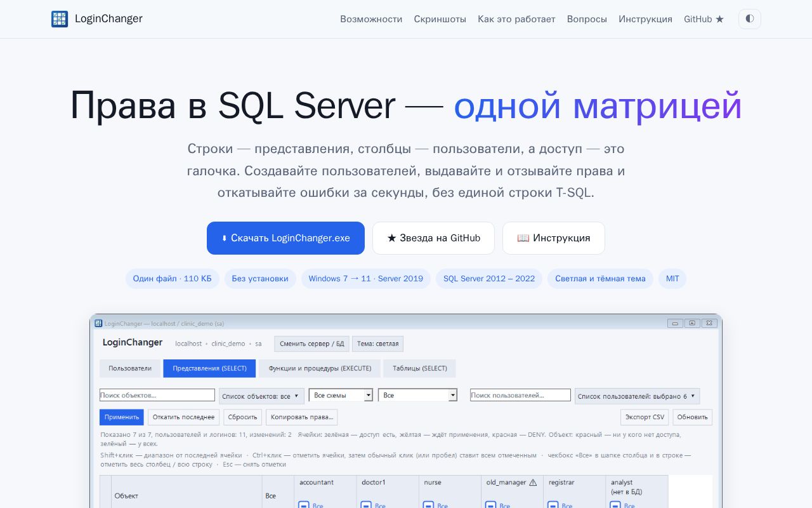Viewport: 812px width, 508px height.
Task: Click the Объект column header
Action: click(126, 496)
